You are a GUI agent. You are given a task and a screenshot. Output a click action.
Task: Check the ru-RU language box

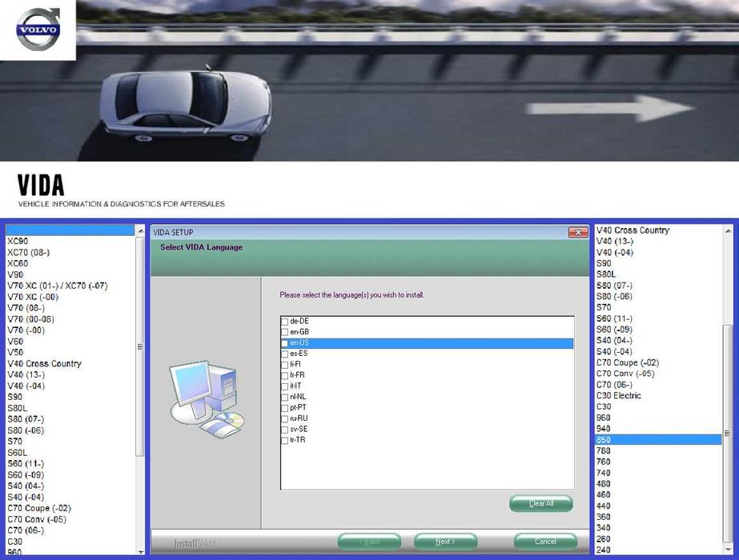(x=285, y=419)
